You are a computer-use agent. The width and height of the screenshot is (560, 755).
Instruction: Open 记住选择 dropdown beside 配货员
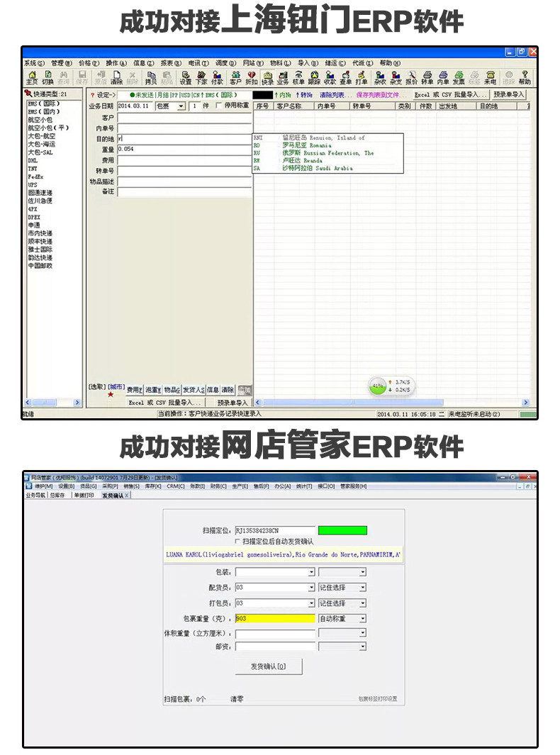tap(362, 588)
